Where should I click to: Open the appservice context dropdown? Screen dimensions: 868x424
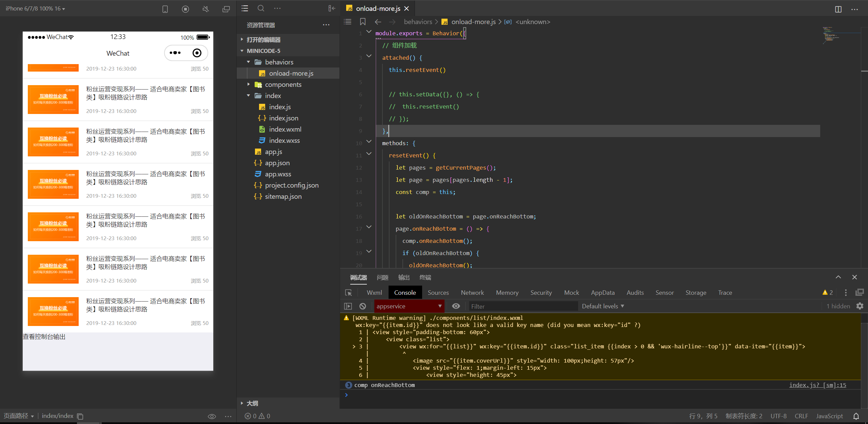pyautogui.click(x=409, y=306)
